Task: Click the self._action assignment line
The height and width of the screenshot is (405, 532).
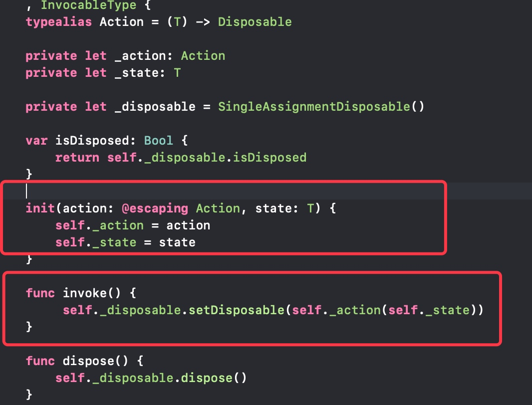Action: [x=133, y=225]
